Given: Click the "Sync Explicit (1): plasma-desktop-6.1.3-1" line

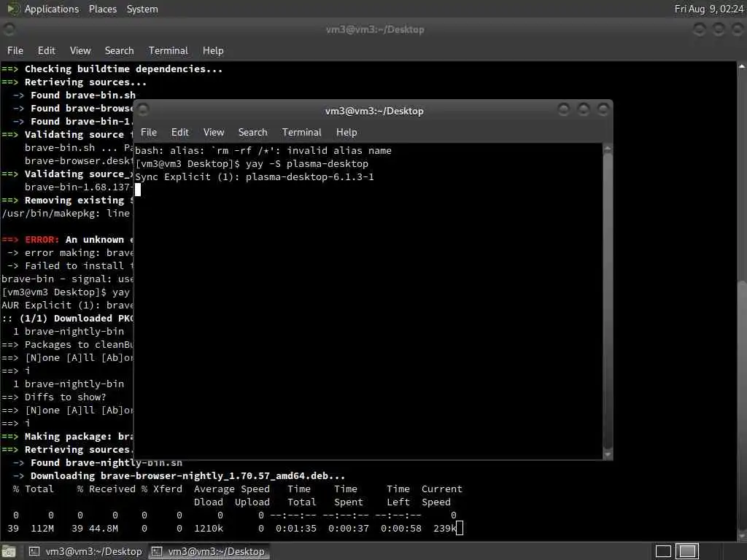Looking at the screenshot, I should (x=255, y=177).
